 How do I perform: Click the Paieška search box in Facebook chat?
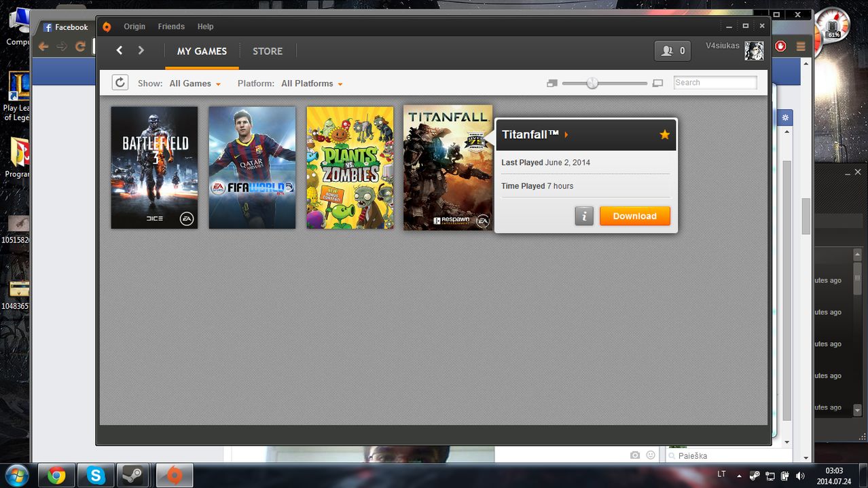tap(732, 455)
